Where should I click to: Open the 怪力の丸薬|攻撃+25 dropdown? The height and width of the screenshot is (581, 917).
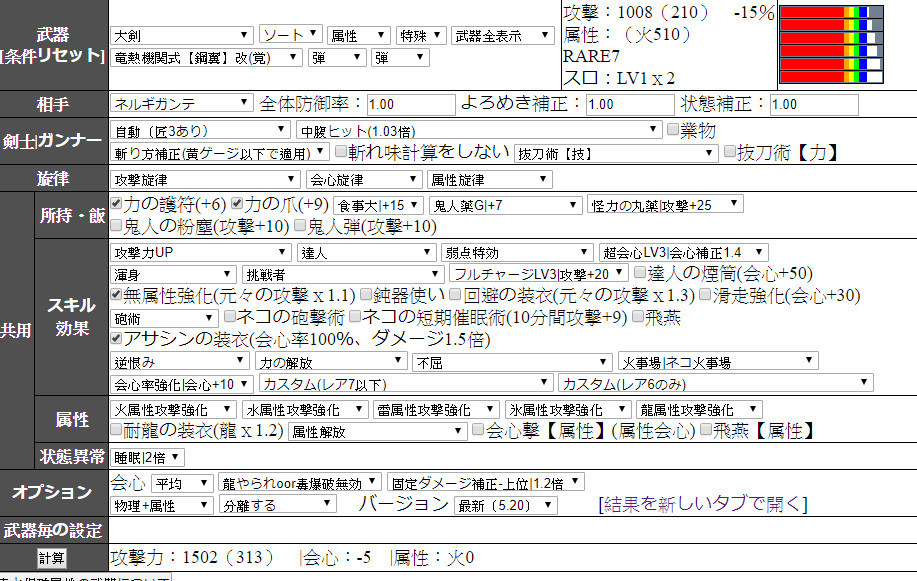tap(665, 204)
